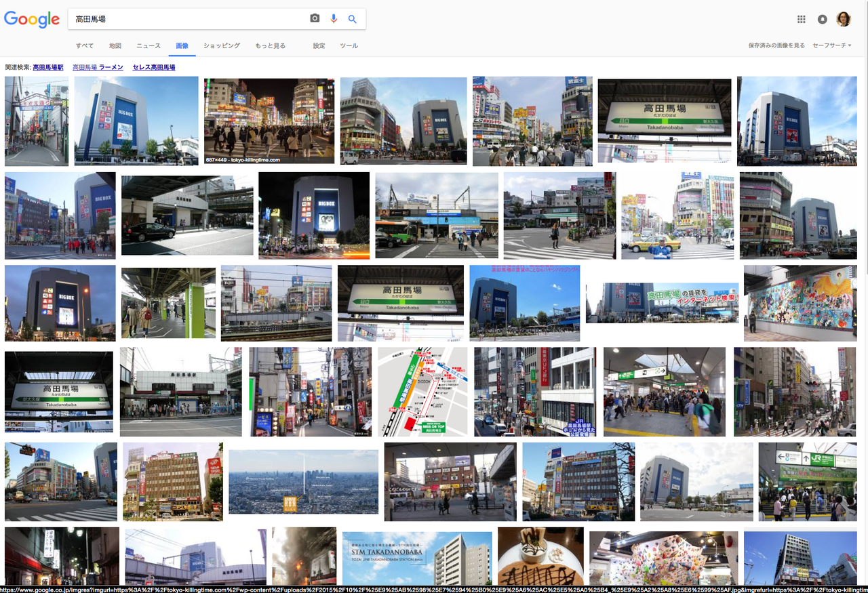Open the fourth-row station sign thumbnail
Screen dimensions: 868x593
[x=59, y=392]
